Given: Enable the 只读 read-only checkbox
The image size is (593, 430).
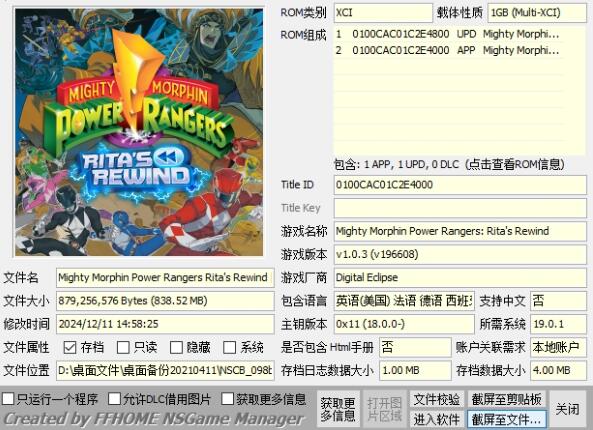Looking at the screenshot, I should [123, 347].
